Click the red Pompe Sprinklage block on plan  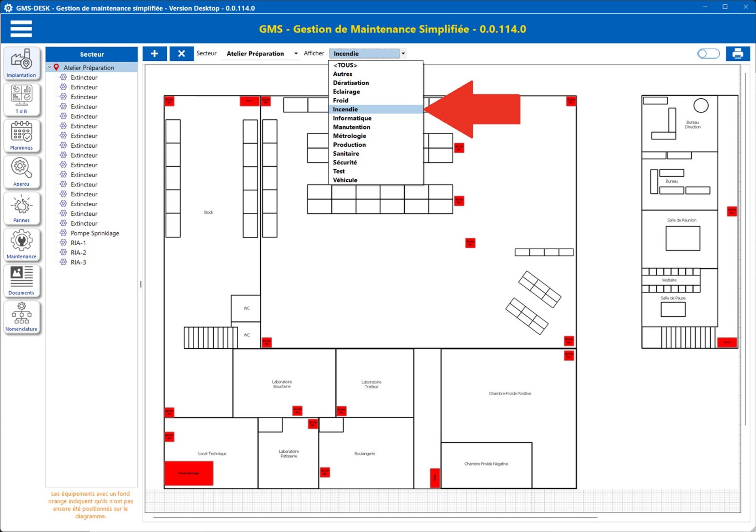[x=189, y=473]
